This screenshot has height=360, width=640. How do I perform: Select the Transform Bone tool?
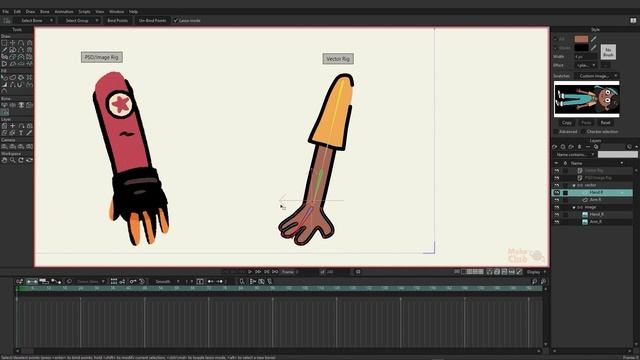(x=13, y=105)
